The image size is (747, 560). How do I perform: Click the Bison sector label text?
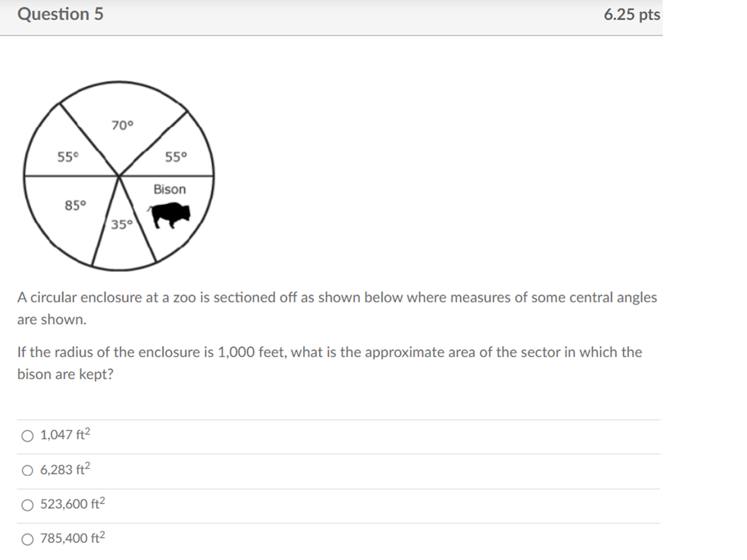(170, 189)
